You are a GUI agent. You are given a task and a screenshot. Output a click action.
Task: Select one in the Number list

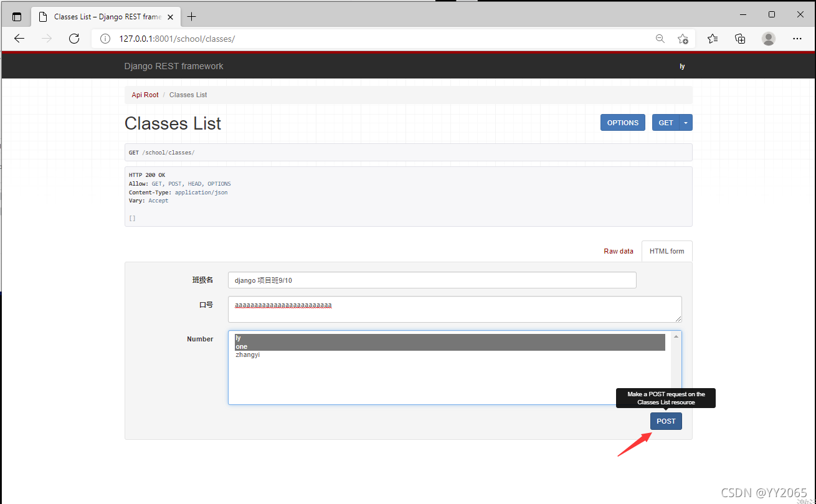click(x=450, y=346)
